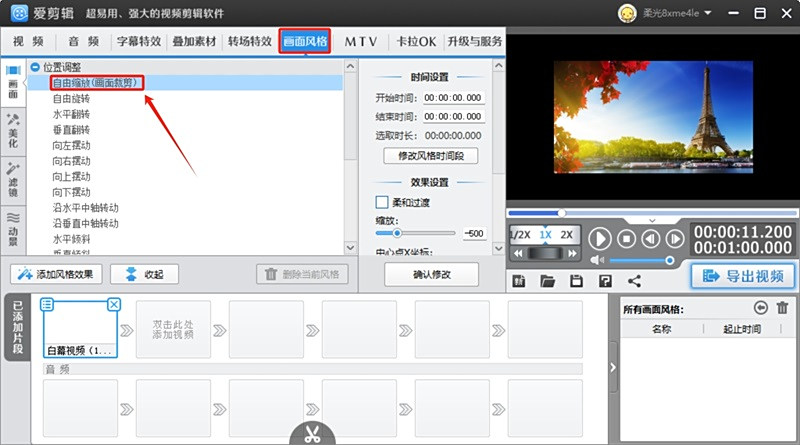The width and height of the screenshot is (800, 445).
Task: Set playback speed to 2X
Action: pos(566,235)
